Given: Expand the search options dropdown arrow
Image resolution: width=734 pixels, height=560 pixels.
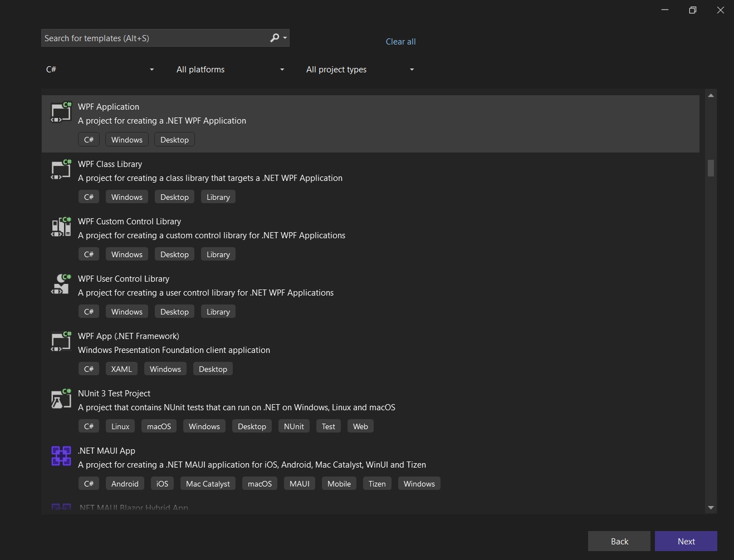Looking at the screenshot, I should click(x=285, y=38).
